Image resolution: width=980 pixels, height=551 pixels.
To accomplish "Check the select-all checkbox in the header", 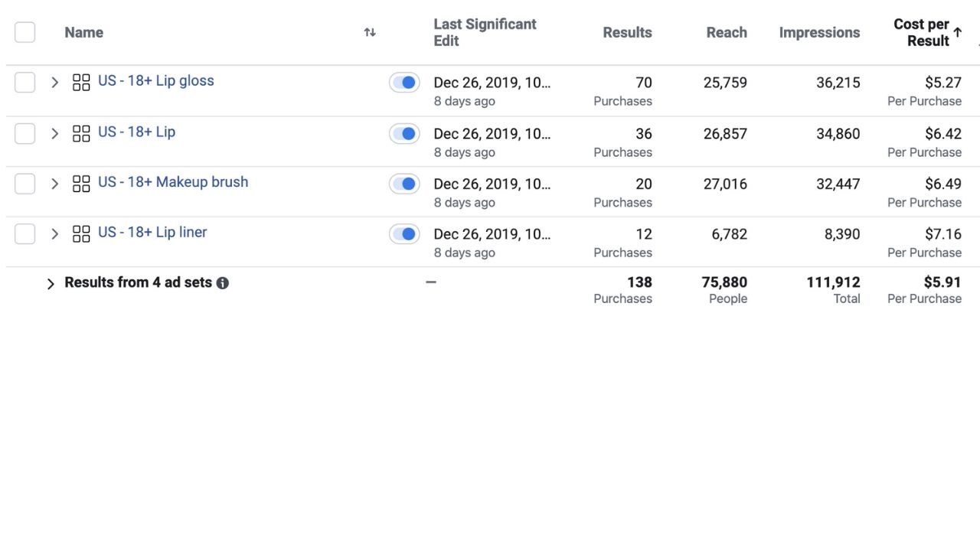I will pos(24,31).
